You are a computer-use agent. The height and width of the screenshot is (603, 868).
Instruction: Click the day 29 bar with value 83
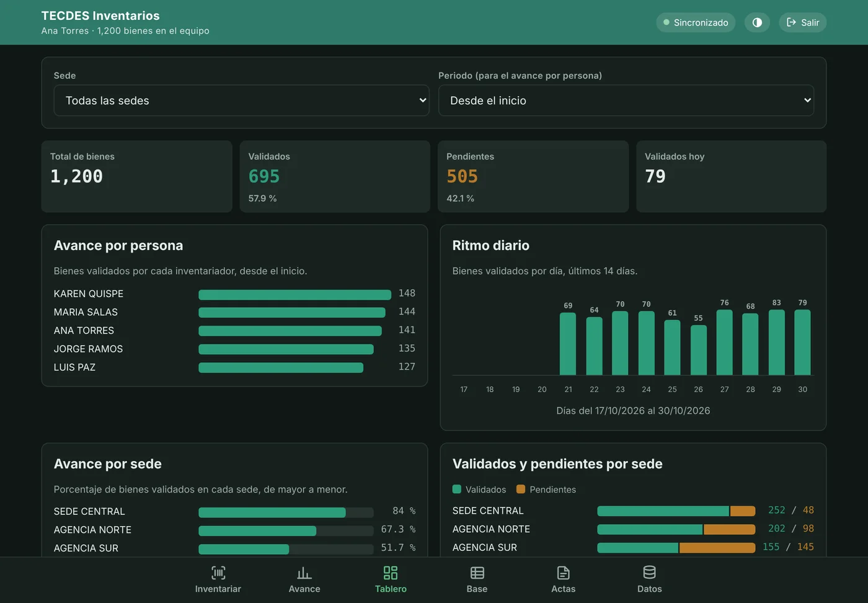click(x=776, y=342)
